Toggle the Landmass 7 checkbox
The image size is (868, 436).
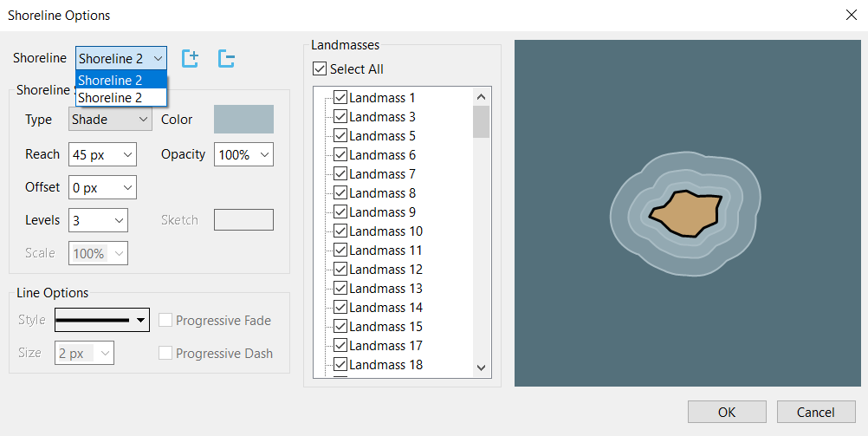coord(340,174)
